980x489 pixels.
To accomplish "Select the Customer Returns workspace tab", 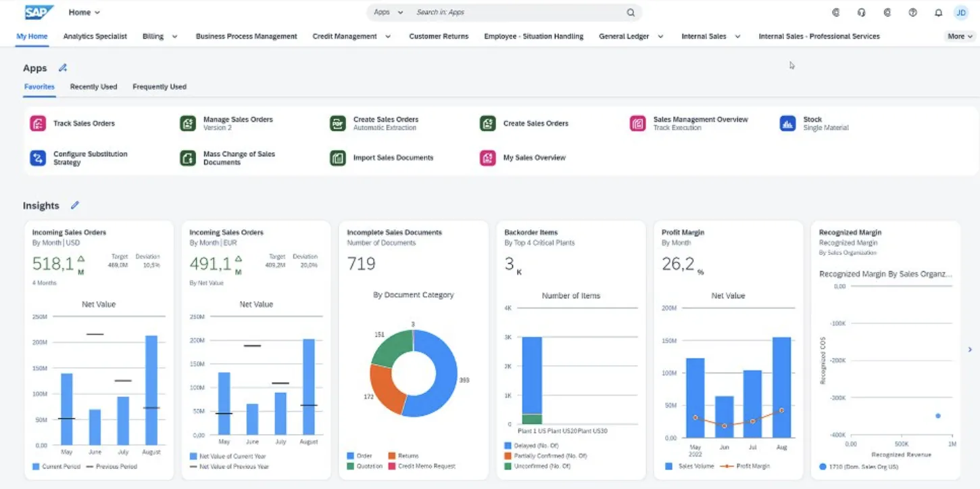I will tap(439, 36).
